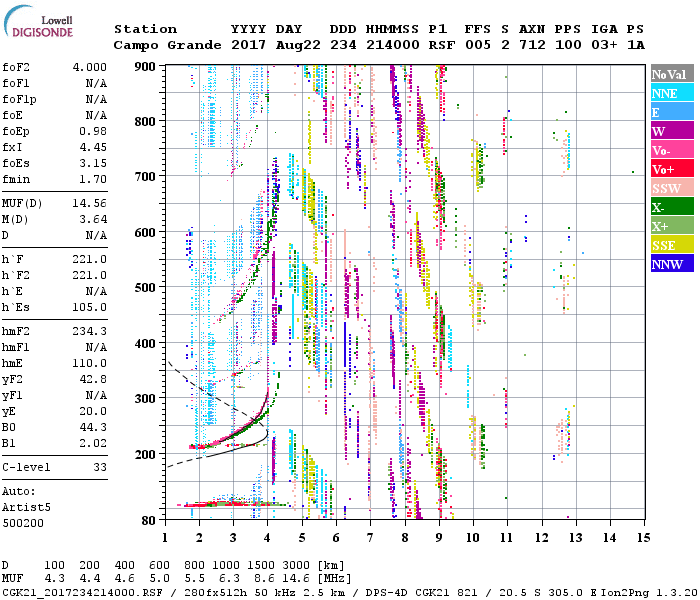Click the cyan NNE legend entry
Viewport: 700px width, 600px height.
point(669,93)
